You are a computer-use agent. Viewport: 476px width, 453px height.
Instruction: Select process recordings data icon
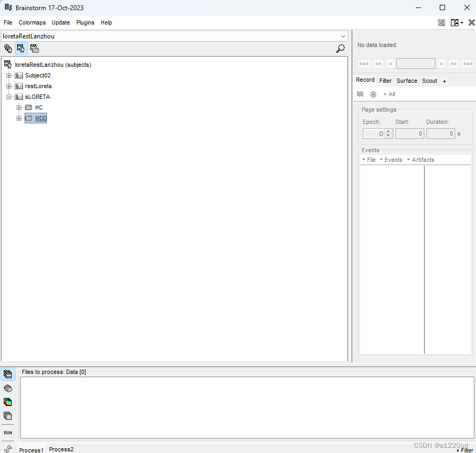(8, 374)
